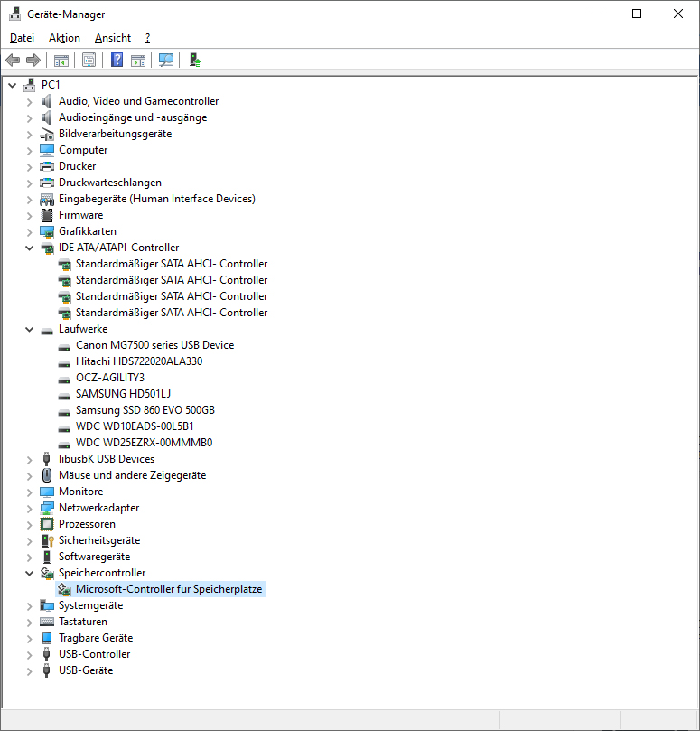Expand the USB-Geräte category
Screen dimensions: 700x731
click(30, 671)
